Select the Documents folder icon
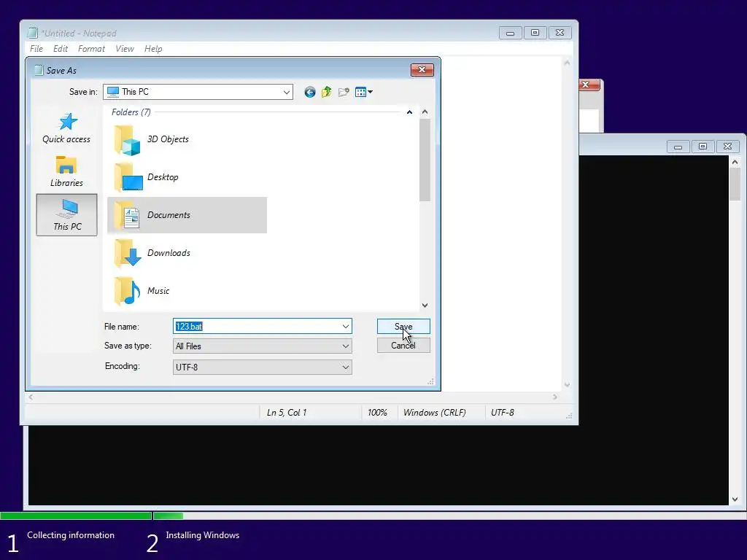Image resolution: width=747 pixels, height=560 pixels. click(127, 215)
